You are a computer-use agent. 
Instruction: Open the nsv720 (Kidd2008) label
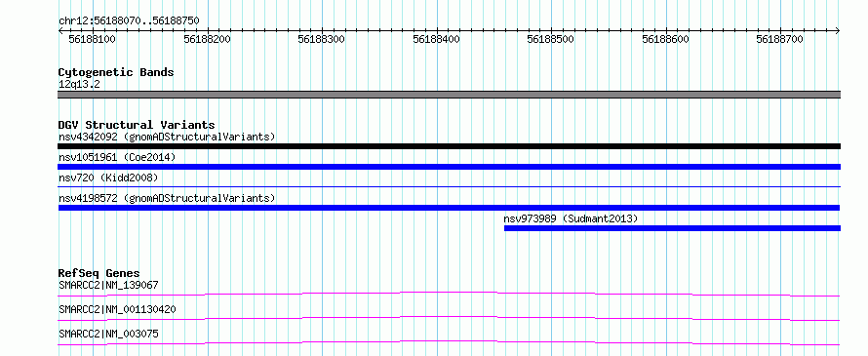(x=108, y=178)
